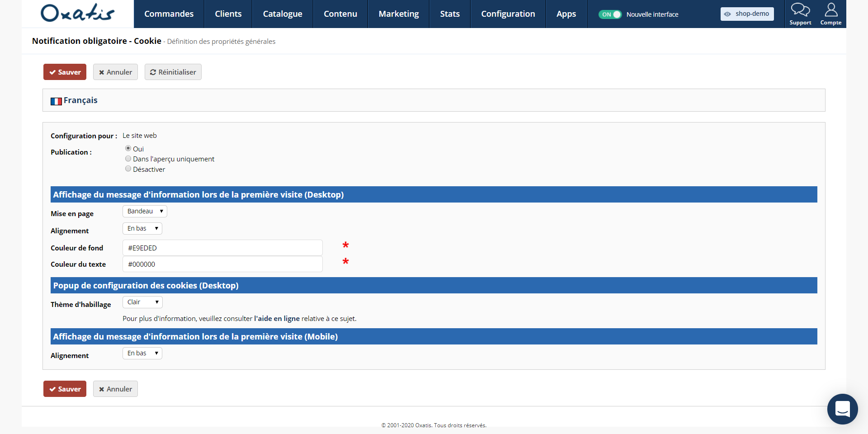The height and width of the screenshot is (434, 868).
Task: Open the Marketing menu
Action: (x=399, y=14)
